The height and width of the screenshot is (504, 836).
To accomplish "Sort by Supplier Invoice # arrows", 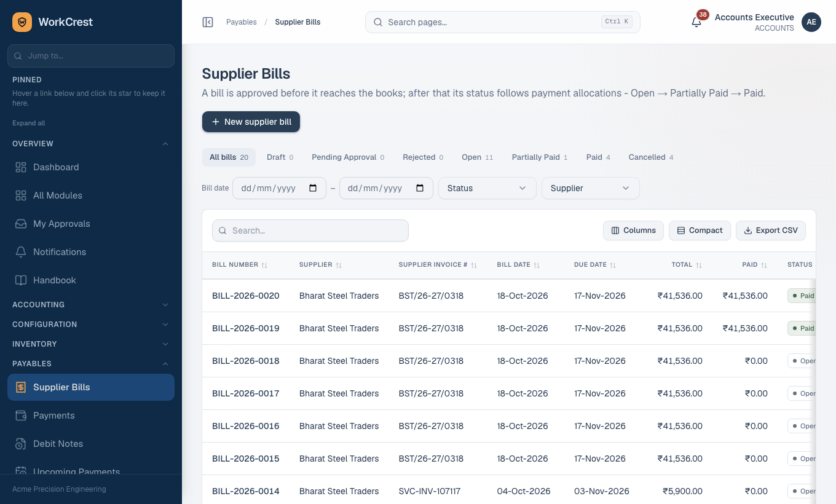I will tap(474, 265).
